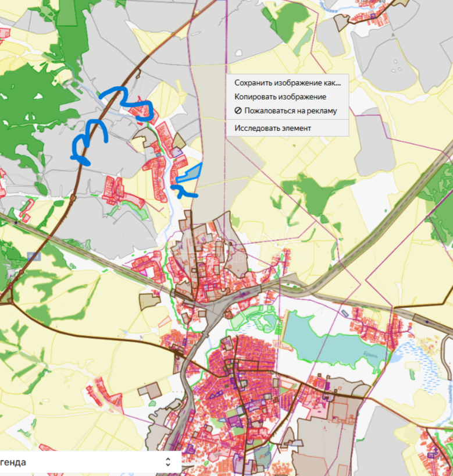
Task: Click the prohibition icon beside 'Пожаловаться на рекламу'
Action: point(238,111)
